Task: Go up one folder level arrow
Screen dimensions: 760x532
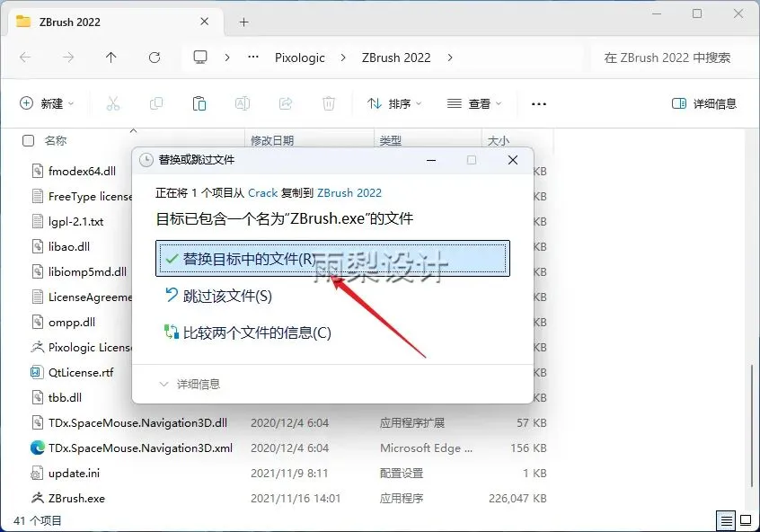Action: click(111, 58)
